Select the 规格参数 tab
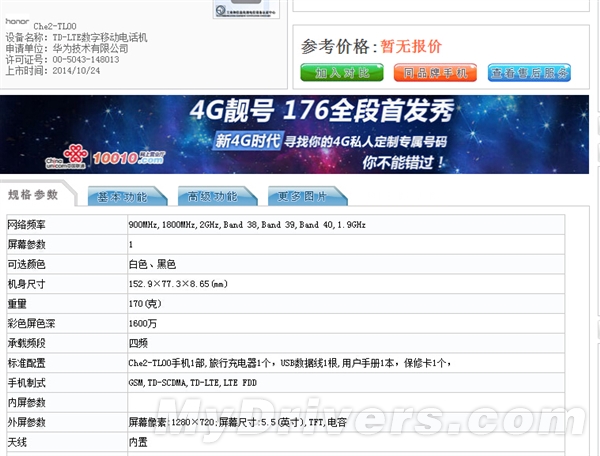 click(x=34, y=195)
